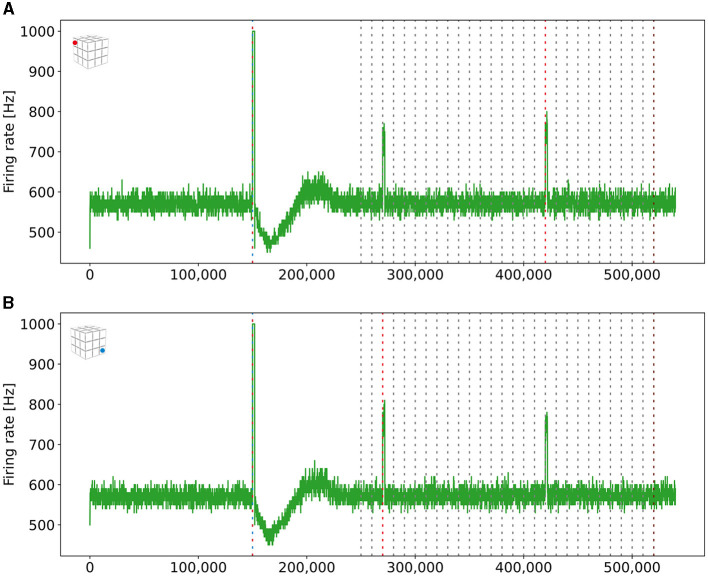Click the Firing rate [Hz] axis label in panel B

(x=9, y=434)
